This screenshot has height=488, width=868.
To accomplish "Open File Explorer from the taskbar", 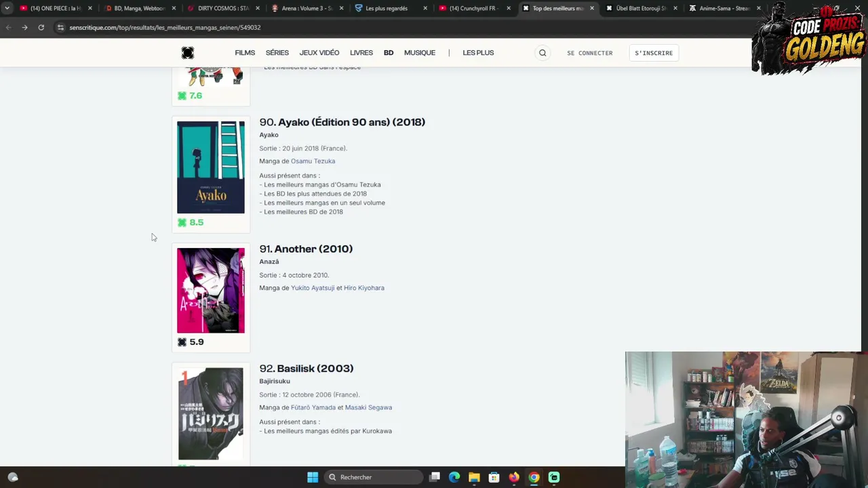I will click(474, 477).
